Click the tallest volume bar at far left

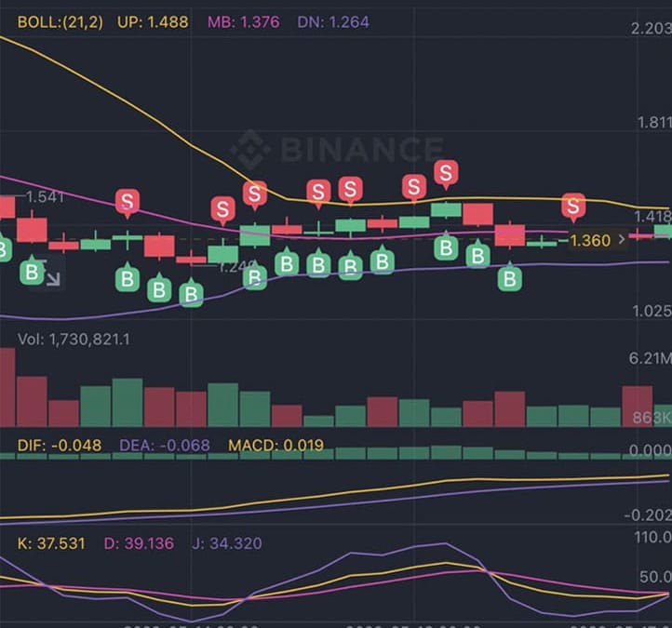click(x=7, y=387)
